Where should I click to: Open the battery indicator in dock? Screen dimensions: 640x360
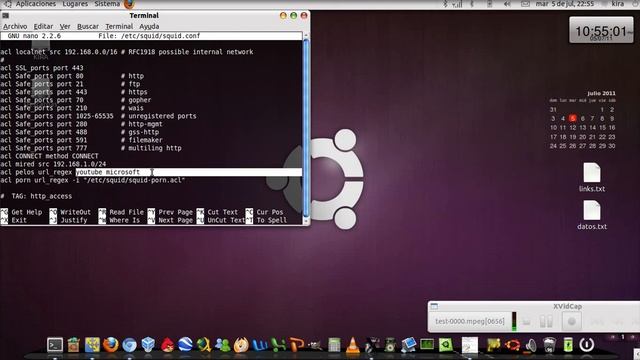click(x=568, y=345)
